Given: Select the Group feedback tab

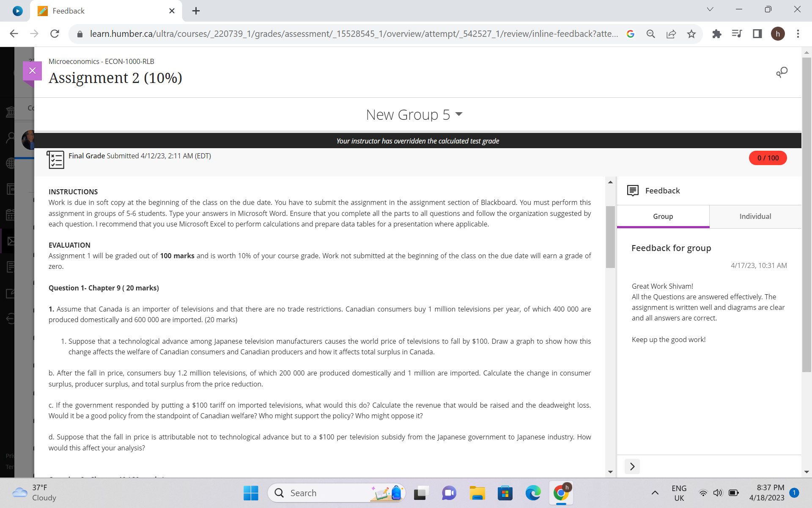Looking at the screenshot, I should [x=663, y=216].
